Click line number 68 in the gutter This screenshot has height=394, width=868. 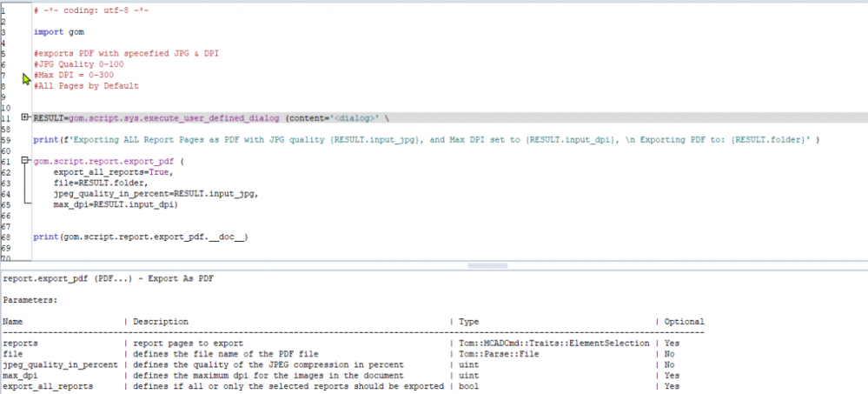click(x=4, y=237)
